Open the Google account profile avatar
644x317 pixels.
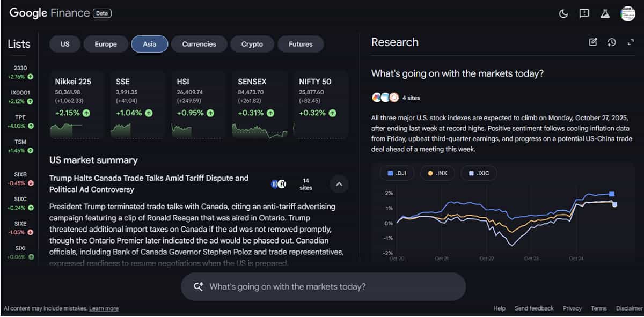627,13
